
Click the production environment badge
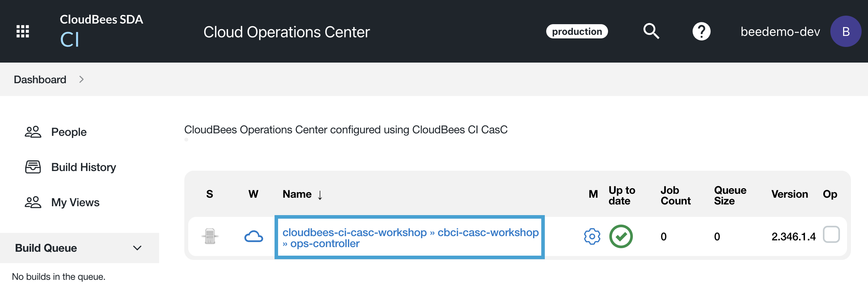[577, 32]
